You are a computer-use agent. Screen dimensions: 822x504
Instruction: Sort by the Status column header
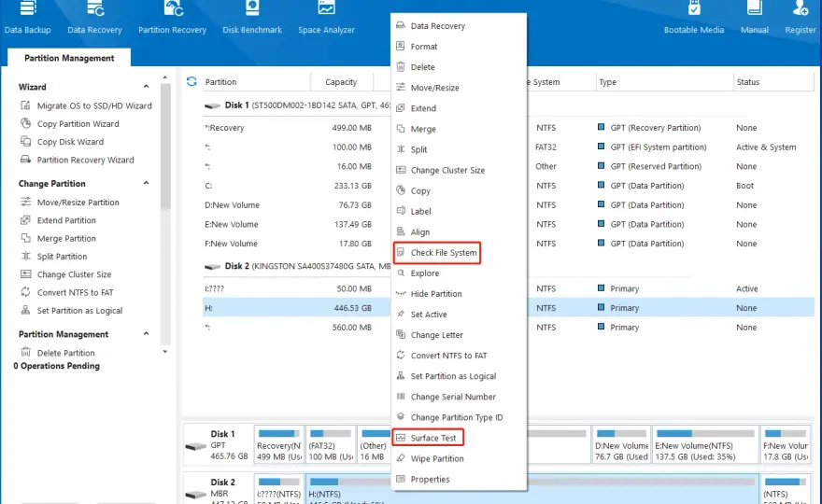click(x=772, y=82)
